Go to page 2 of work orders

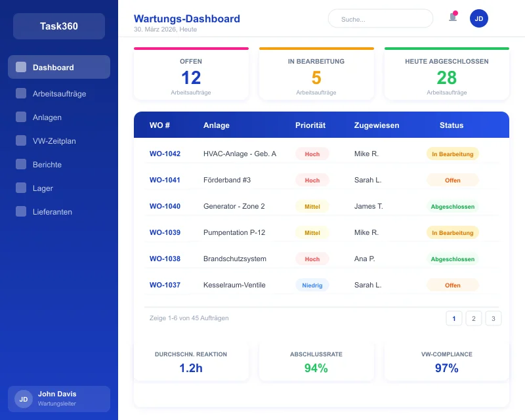click(474, 318)
